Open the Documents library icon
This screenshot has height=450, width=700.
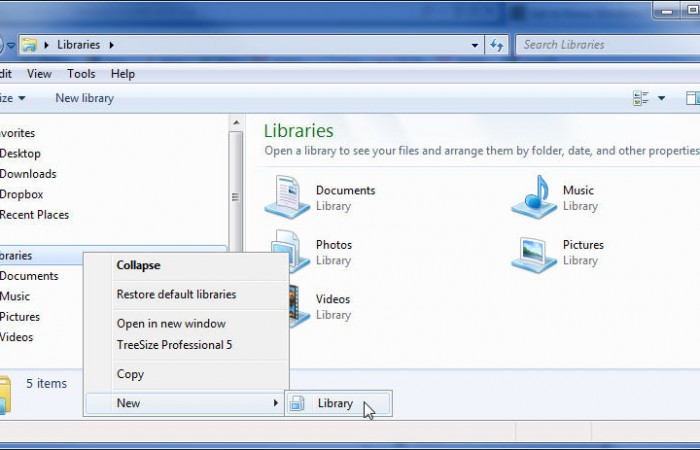point(287,197)
